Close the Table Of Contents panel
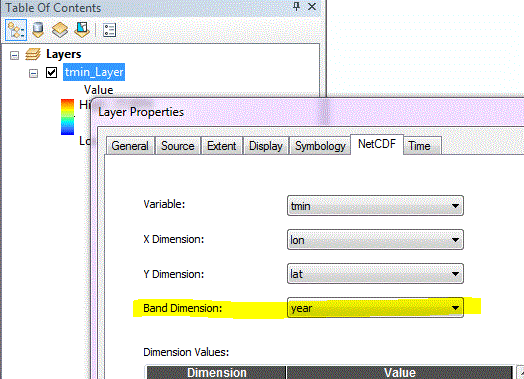The height and width of the screenshot is (379, 524). point(312,6)
